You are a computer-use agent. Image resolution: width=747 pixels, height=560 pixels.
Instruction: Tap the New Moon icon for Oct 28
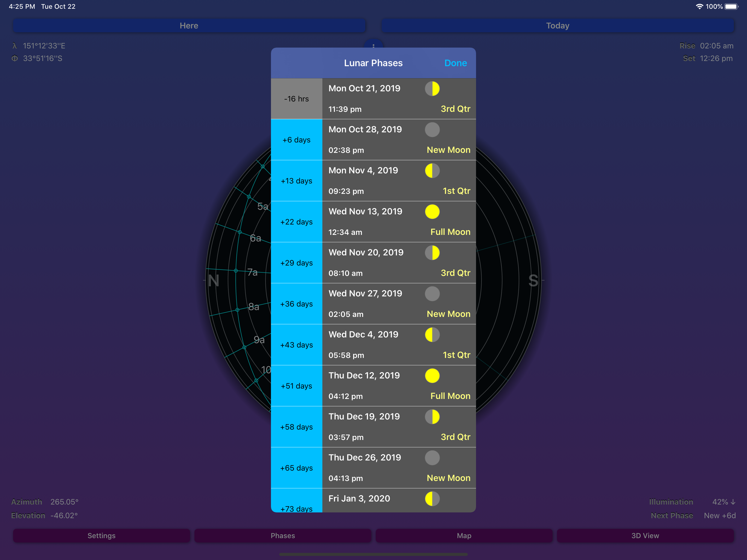(x=433, y=130)
